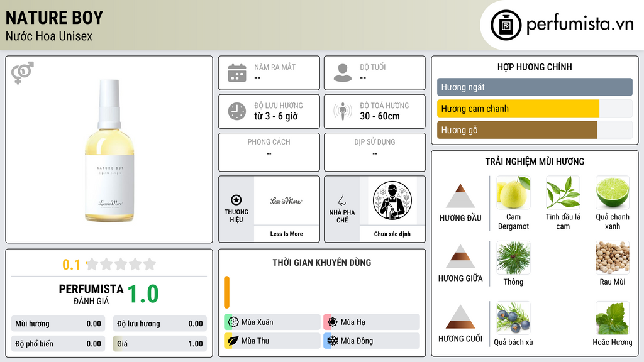Click the Less is More brand logo
The height and width of the screenshot is (362, 644).
pos(286,201)
